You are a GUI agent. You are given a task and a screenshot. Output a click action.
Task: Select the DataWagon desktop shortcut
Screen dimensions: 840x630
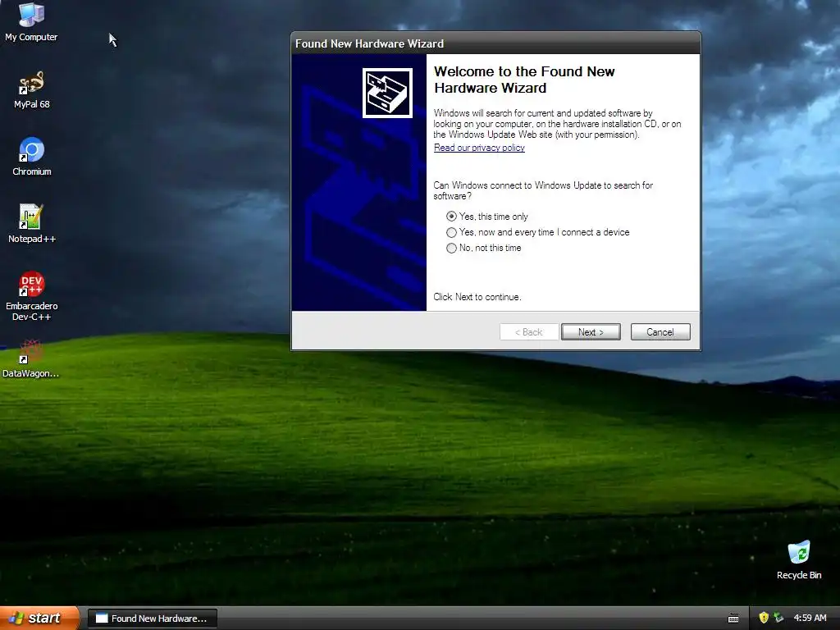click(30, 359)
